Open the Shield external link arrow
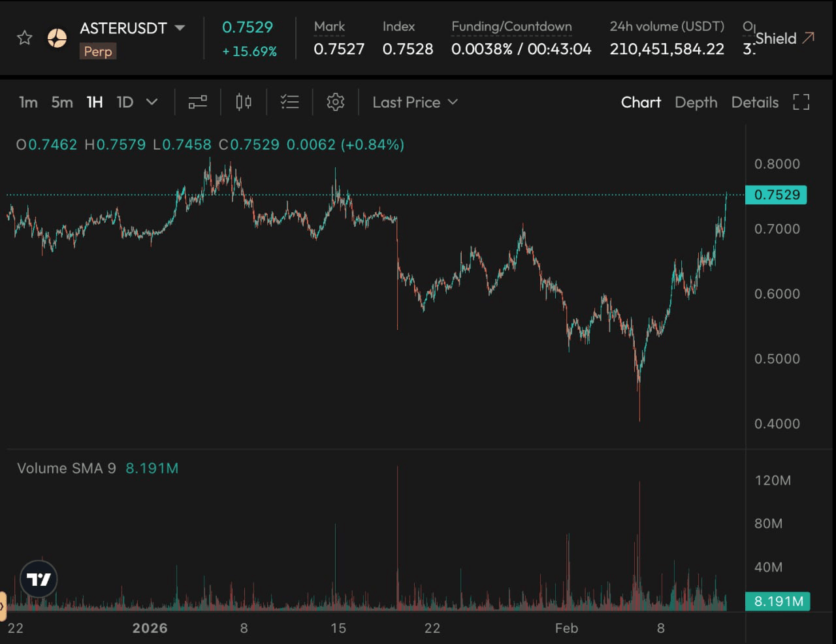This screenshot has width=836, height=644. (x=808, y=38)
